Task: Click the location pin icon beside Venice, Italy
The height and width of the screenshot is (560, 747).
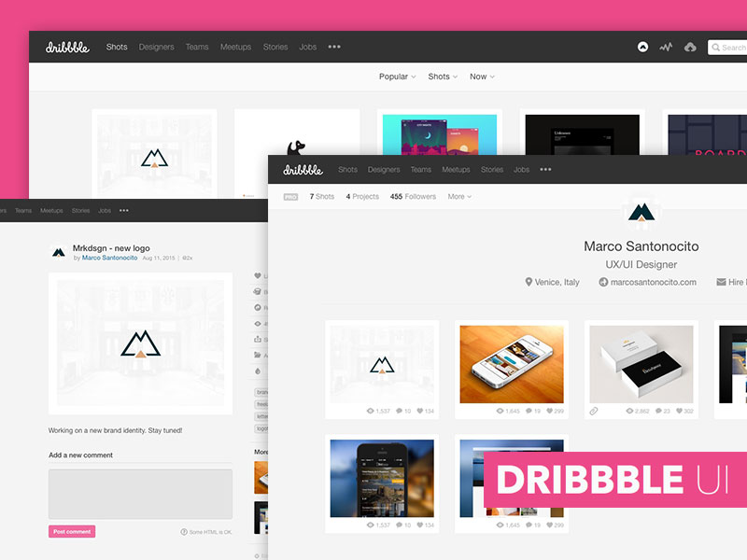Action: (529, 282)
